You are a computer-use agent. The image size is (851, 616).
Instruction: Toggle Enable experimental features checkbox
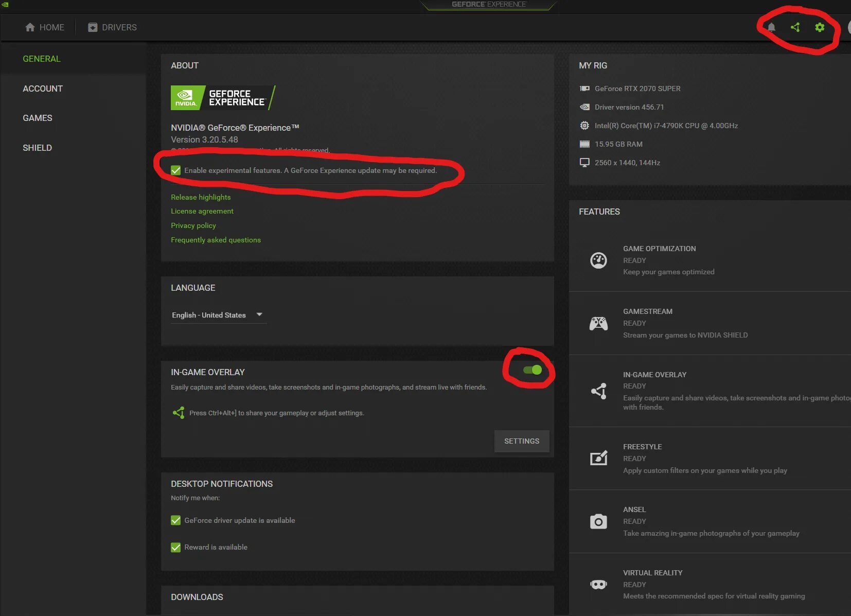(176, 170)
